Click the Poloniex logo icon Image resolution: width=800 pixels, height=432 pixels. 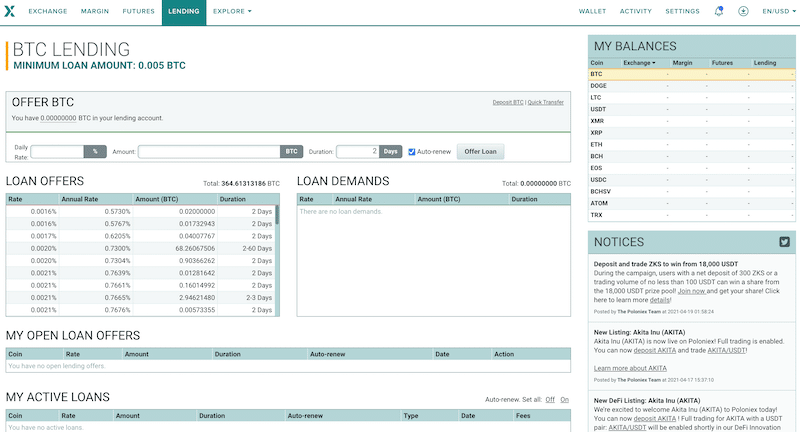(x=9, y=11)
